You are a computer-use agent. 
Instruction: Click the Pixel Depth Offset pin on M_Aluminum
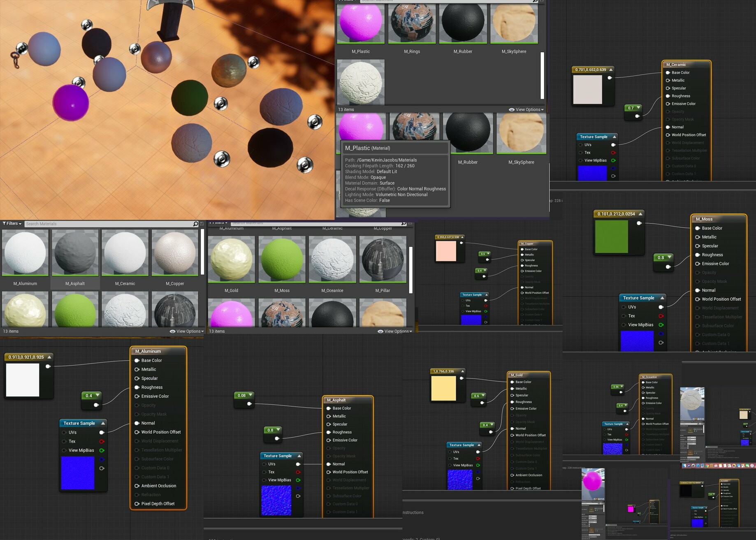click(x=137, y=503)
